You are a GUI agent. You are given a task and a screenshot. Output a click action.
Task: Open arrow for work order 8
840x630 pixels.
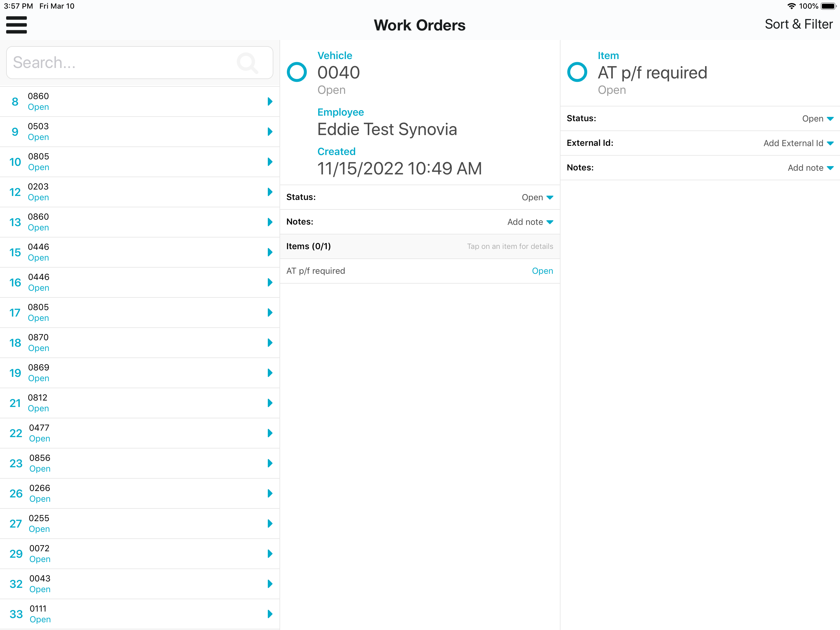(270, 102)
